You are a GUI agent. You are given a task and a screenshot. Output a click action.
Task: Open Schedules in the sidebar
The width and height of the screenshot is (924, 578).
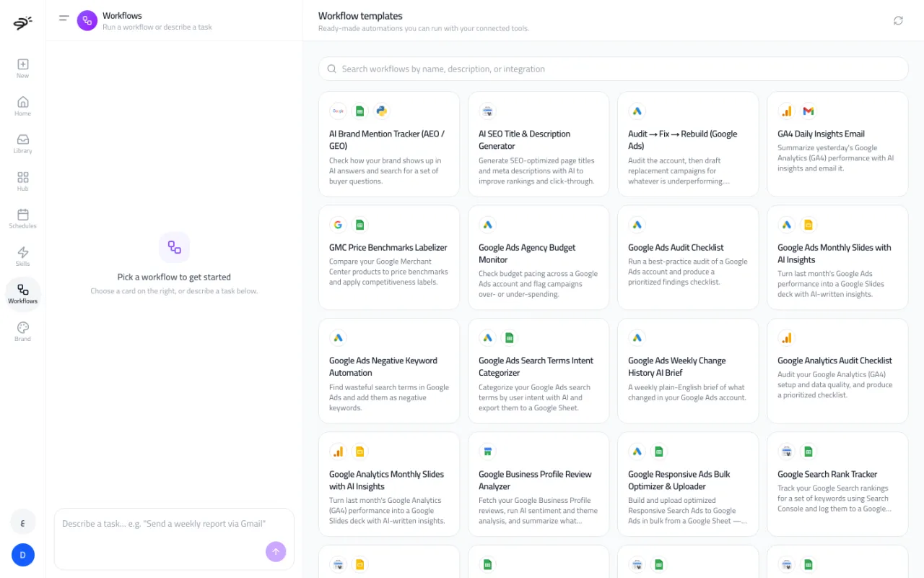(x=23, y=219)
